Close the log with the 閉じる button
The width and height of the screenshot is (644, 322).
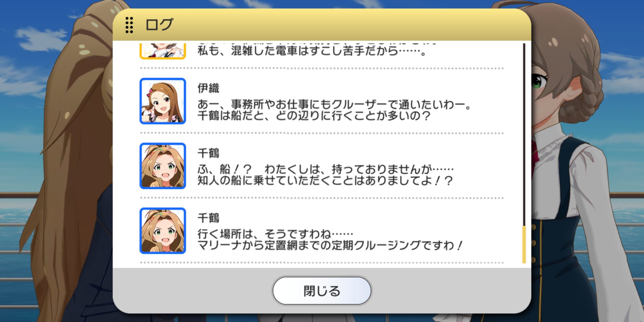click(322, 291)
